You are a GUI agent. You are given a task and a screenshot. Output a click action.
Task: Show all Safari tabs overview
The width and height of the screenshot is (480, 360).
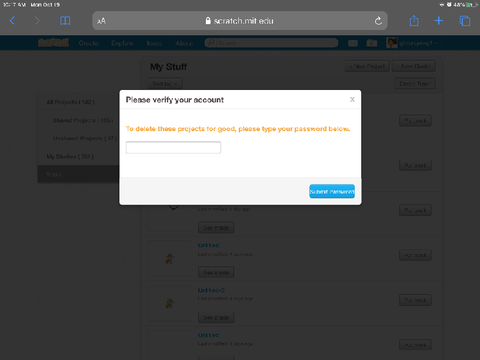tap(465, 21)
